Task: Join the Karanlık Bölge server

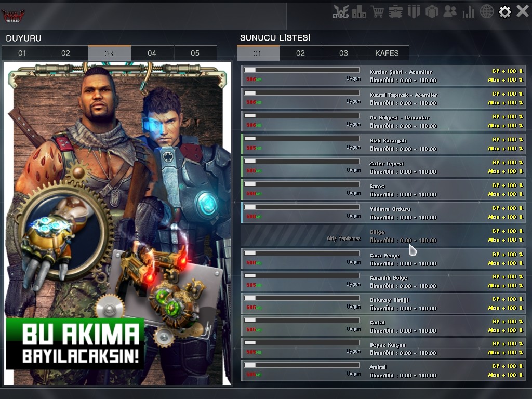Action: [383, 281]
